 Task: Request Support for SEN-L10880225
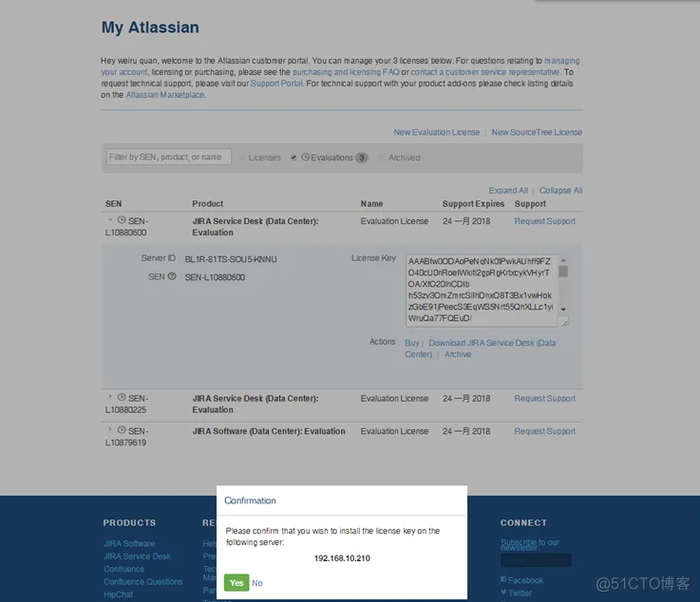(x=544, y=399)
